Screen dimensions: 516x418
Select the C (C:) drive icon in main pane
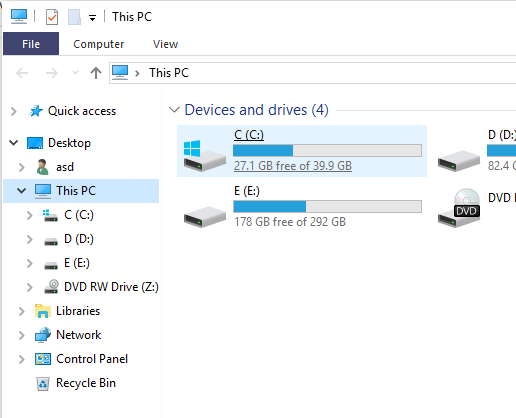(204, 155)
